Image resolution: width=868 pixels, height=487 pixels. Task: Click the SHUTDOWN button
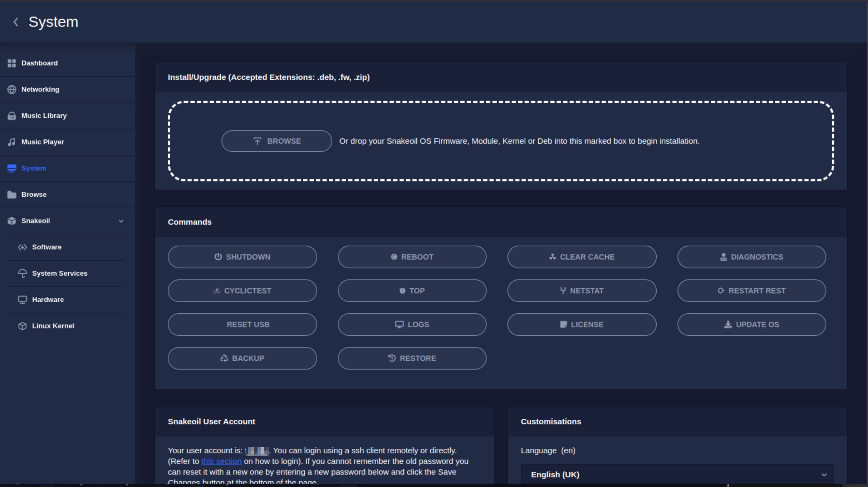click(x=242, y=257)
